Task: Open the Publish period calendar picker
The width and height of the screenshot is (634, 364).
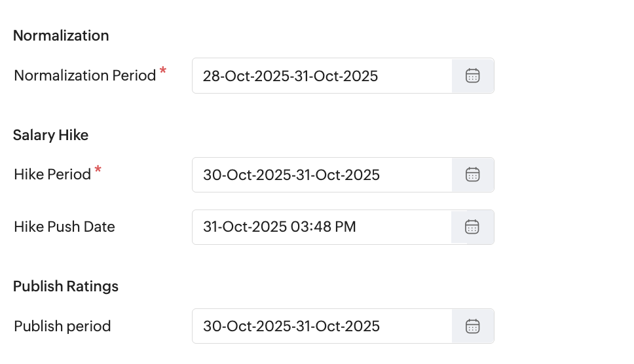Action: click(472, 326)
